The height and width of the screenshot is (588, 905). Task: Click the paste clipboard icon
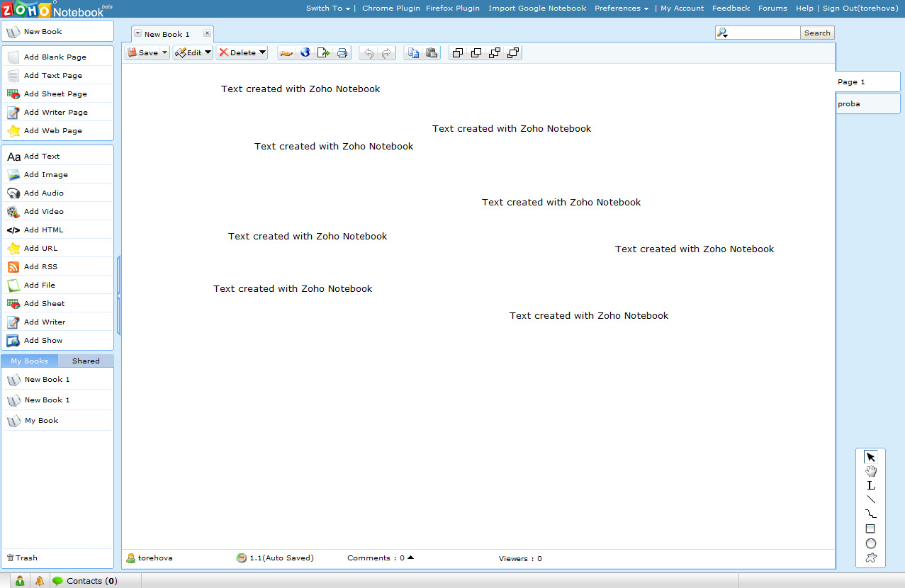coord(432,52)
